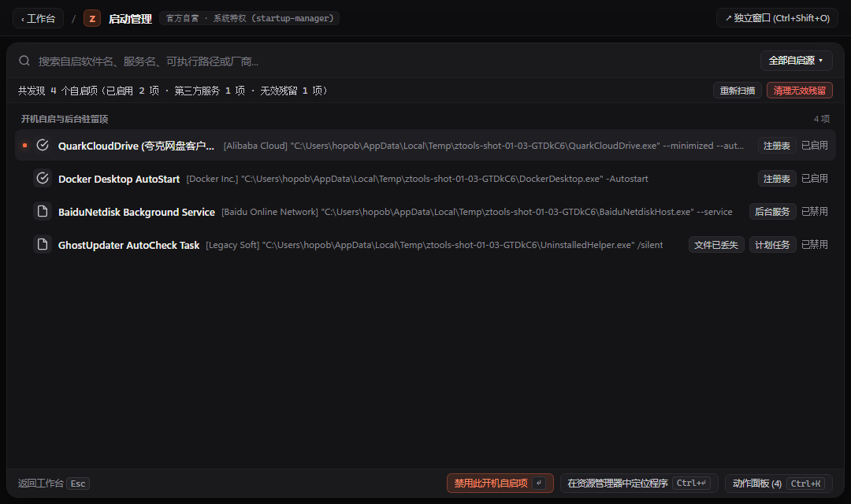Select the BaiduNetdisk Background Service entry name
The width and height of the screenshot is (851, 504).
pyautogui.click(x=136, y=212)
